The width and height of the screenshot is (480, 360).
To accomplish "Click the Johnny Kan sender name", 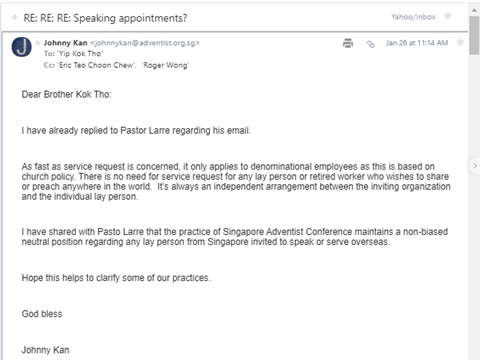I will (65, 43).
